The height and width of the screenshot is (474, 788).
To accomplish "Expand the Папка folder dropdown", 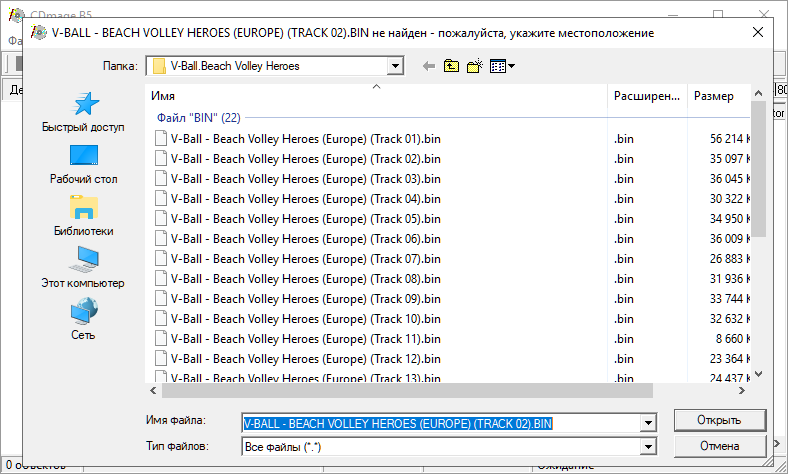I will 395,66.
